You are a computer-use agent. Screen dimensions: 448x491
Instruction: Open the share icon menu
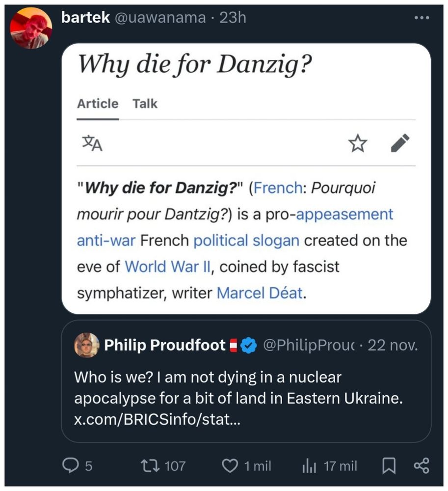[x=421, y=465]
